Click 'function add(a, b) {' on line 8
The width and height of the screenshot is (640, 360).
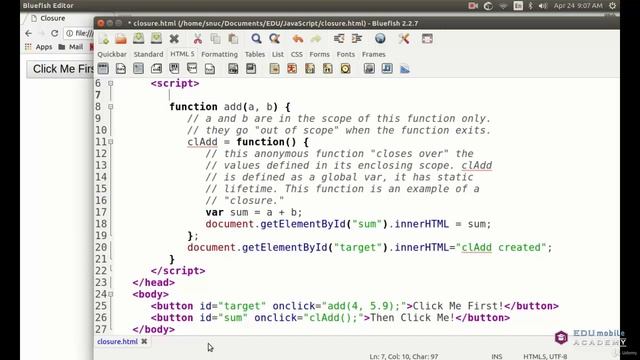click(230, 107)
